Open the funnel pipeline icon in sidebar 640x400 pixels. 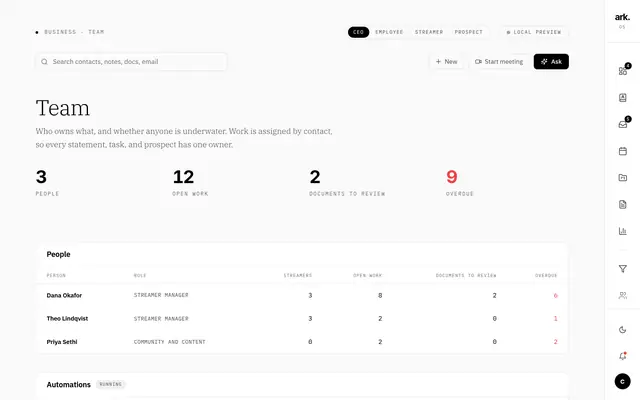tap(622, 269)
